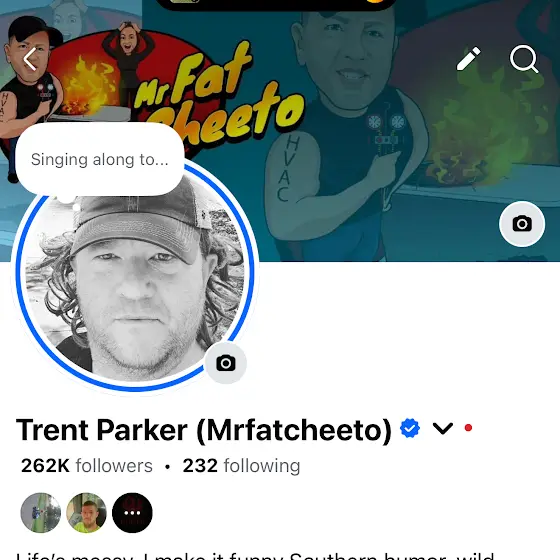Tap the first follower avatar thumbnail
The image size is (560, 560).
click(x=41, y=513)
